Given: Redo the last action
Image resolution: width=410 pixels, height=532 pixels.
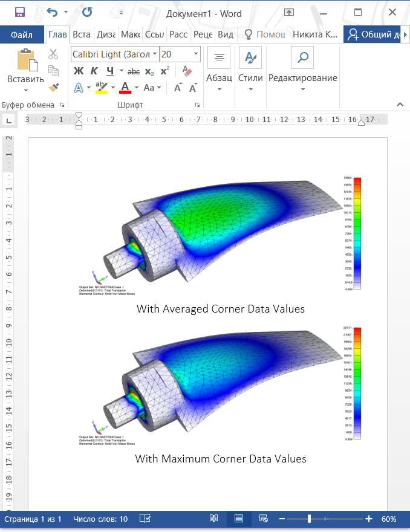Looking at the screenshot, I should pyautogui.click(x=87, y=13).
